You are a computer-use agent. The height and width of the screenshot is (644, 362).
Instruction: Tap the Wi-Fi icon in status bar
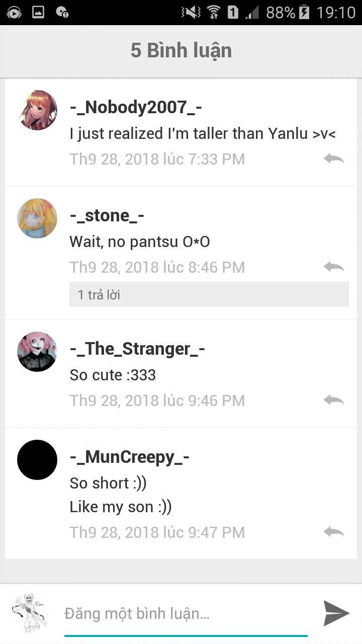point(214,12)
